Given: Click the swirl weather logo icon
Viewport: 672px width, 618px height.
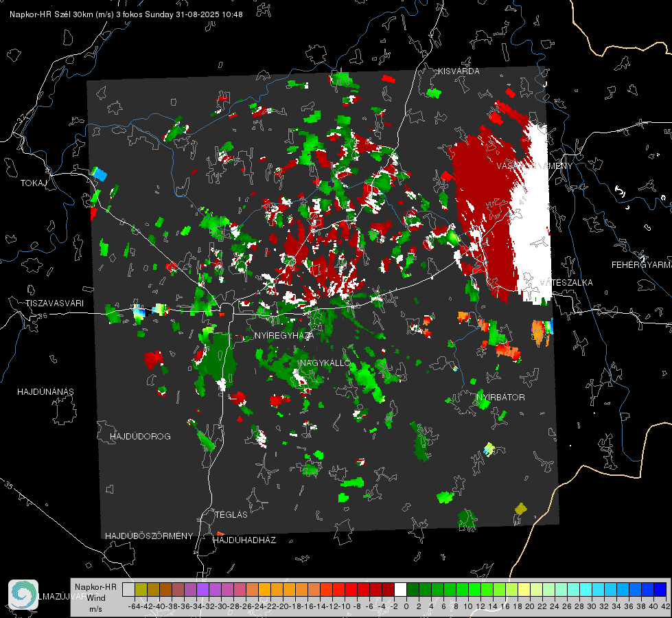Looking at the screenshot, I should [23, 595].
